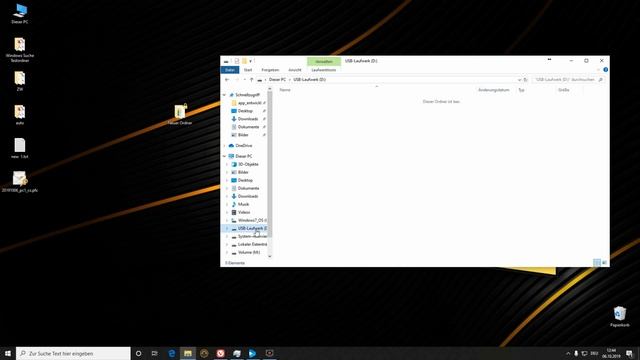Viewport: 640px width, 360px height.
Task: Select the System-reserviert drive in tree
Action: [252, 236]
